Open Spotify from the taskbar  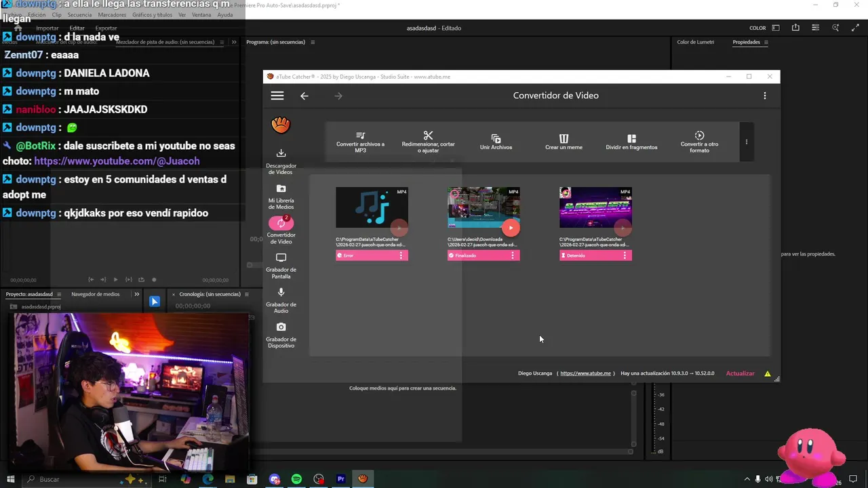296,479
